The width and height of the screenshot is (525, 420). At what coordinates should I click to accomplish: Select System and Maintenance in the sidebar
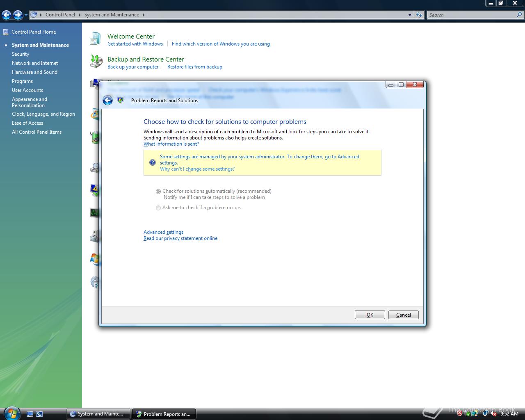pos(40,45)
